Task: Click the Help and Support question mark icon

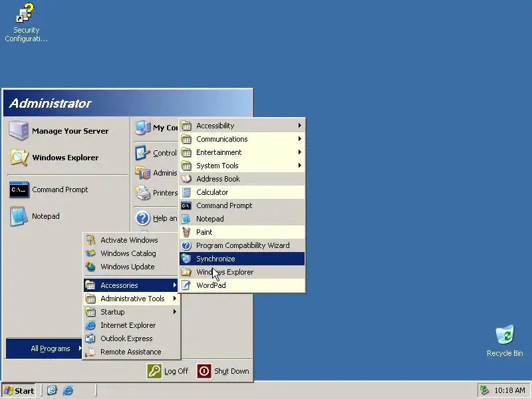Action: [x=142, y=218]
